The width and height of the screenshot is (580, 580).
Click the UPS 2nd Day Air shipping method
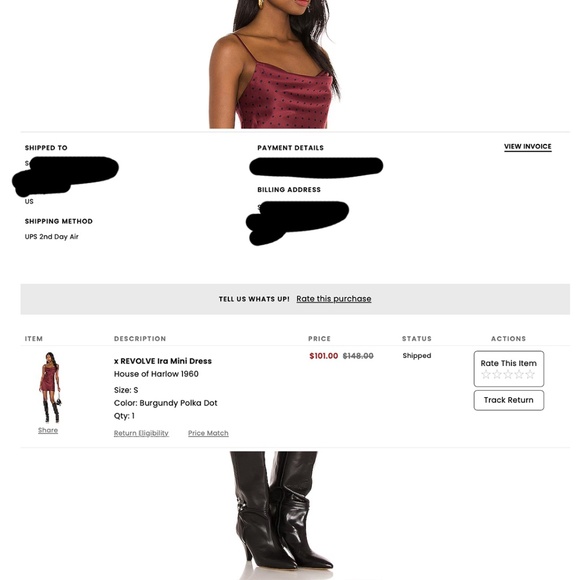(52, 237)
